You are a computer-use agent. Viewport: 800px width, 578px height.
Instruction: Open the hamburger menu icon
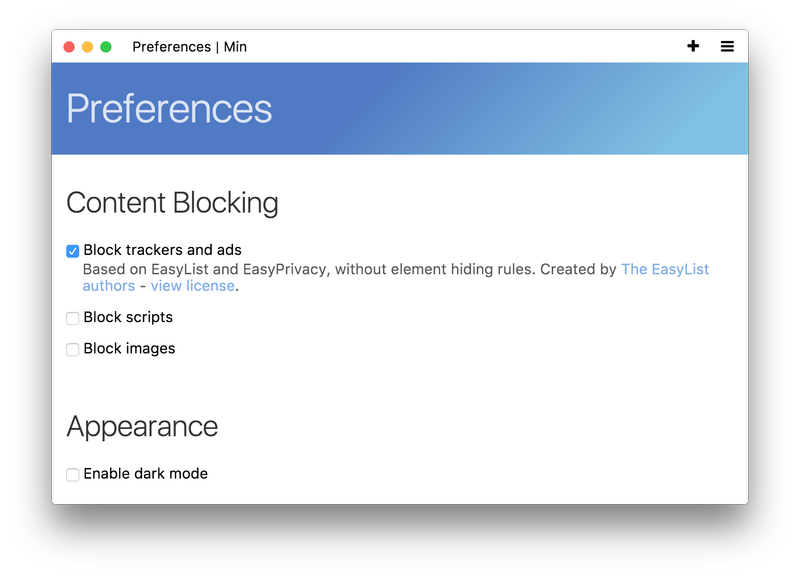click(727, 46)
